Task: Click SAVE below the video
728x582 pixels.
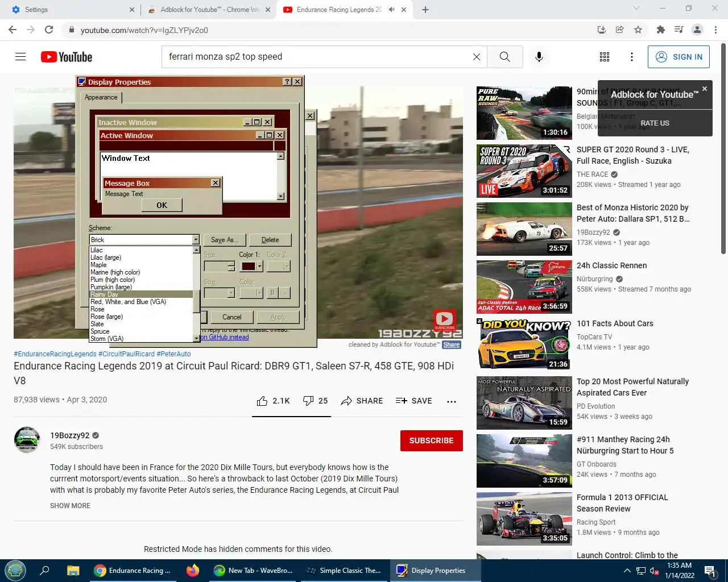Action: (414, 401)
